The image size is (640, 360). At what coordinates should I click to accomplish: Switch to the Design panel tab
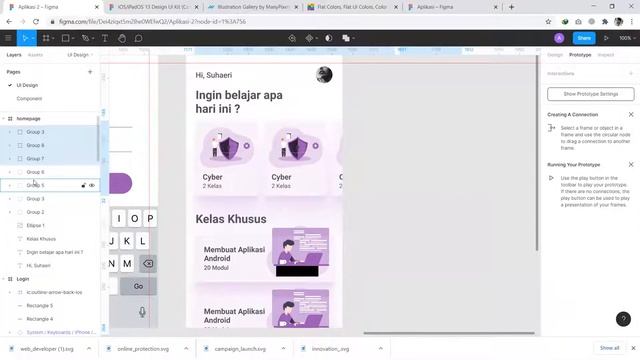pyautogui.click(x=555, y=55)
